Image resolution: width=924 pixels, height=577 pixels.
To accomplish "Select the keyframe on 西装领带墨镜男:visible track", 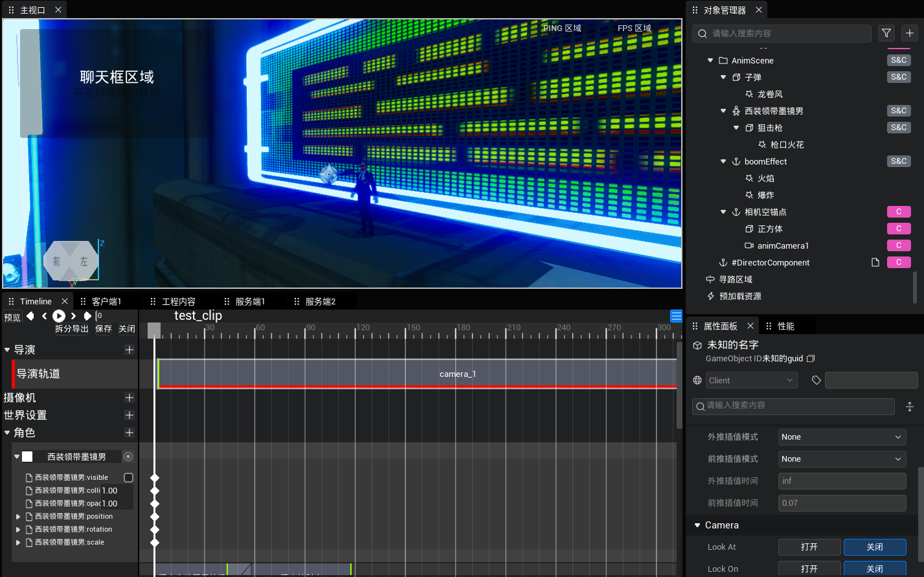I will point(155,477).
